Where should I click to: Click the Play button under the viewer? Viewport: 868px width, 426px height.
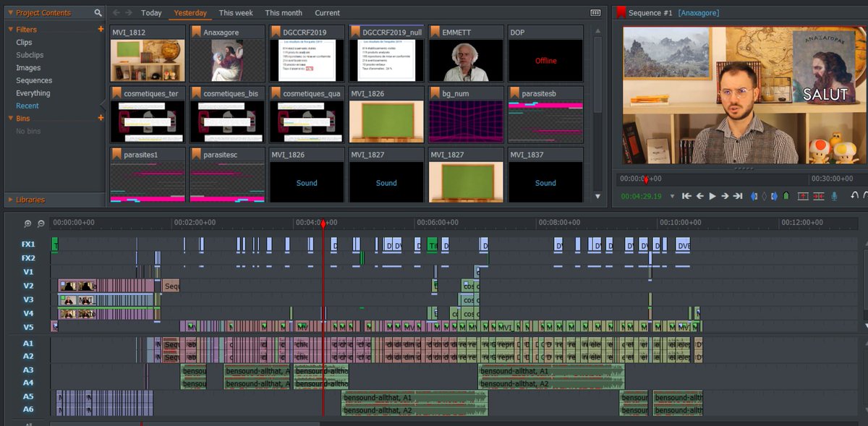click(712, 195)
